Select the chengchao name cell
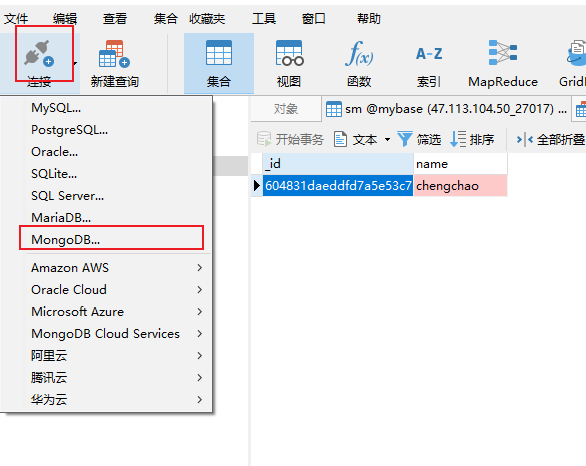This screenshot has height=466, width=586. click(x=460, y=185)
